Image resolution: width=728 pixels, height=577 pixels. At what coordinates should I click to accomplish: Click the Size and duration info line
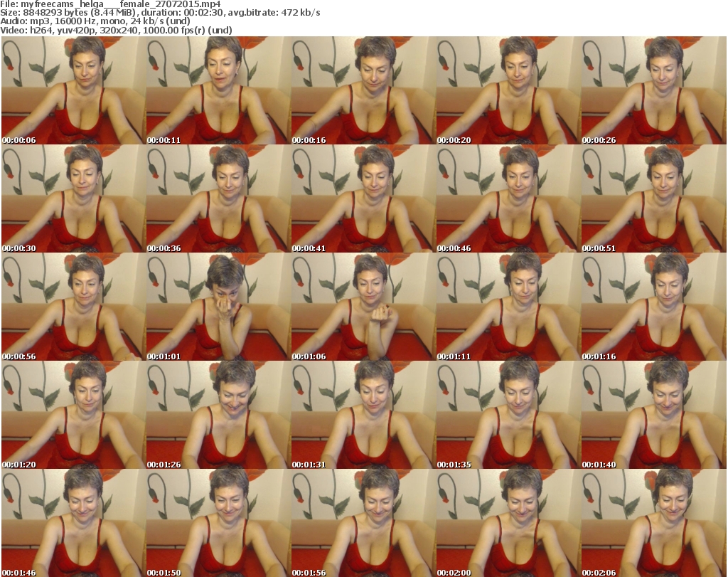pyautogui.click(x=160, y=13)
